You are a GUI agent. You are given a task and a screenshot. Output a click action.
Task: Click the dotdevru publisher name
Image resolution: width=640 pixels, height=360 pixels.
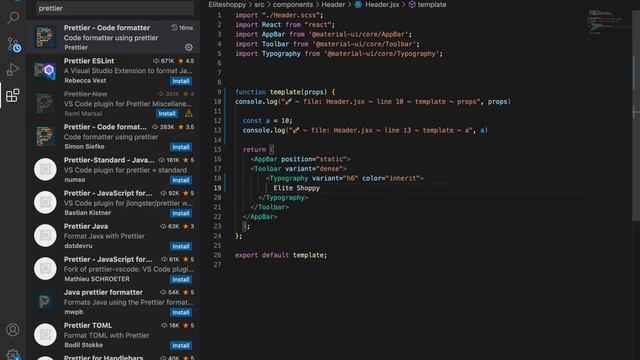pos(78,246)
